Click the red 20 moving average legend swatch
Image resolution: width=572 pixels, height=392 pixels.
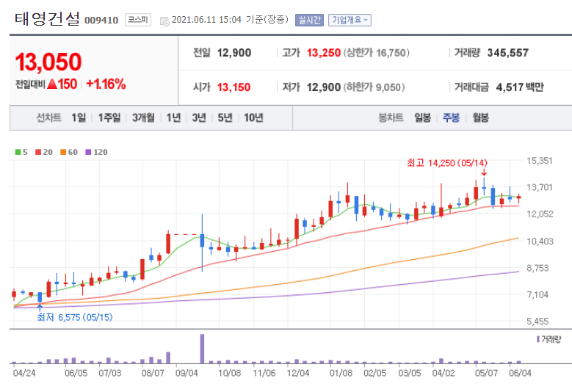click(38, 152)
